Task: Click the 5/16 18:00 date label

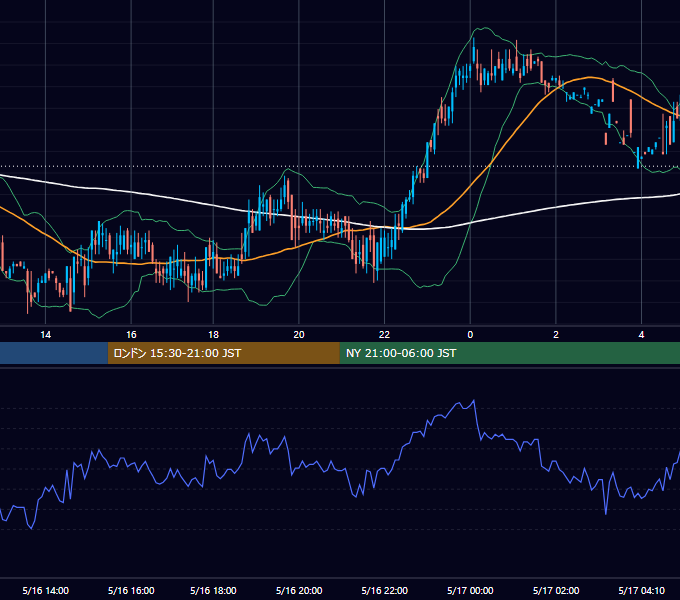Action: click(213, 590)
